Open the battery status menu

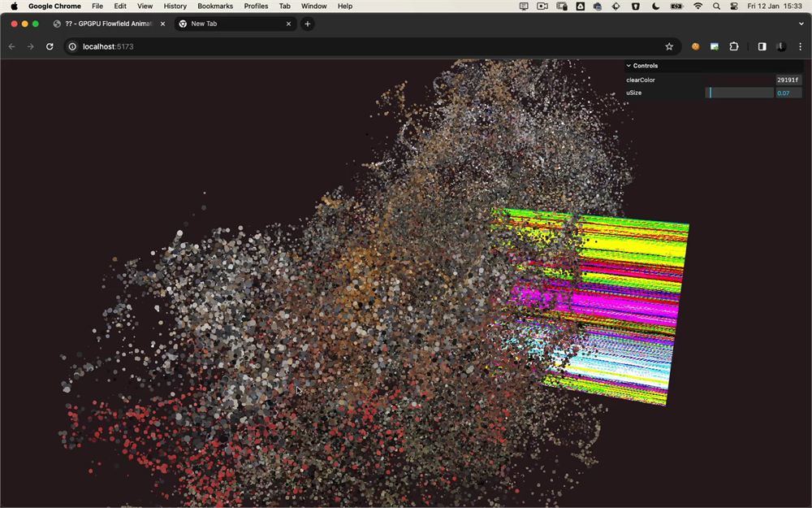click(x=676, y=7)
